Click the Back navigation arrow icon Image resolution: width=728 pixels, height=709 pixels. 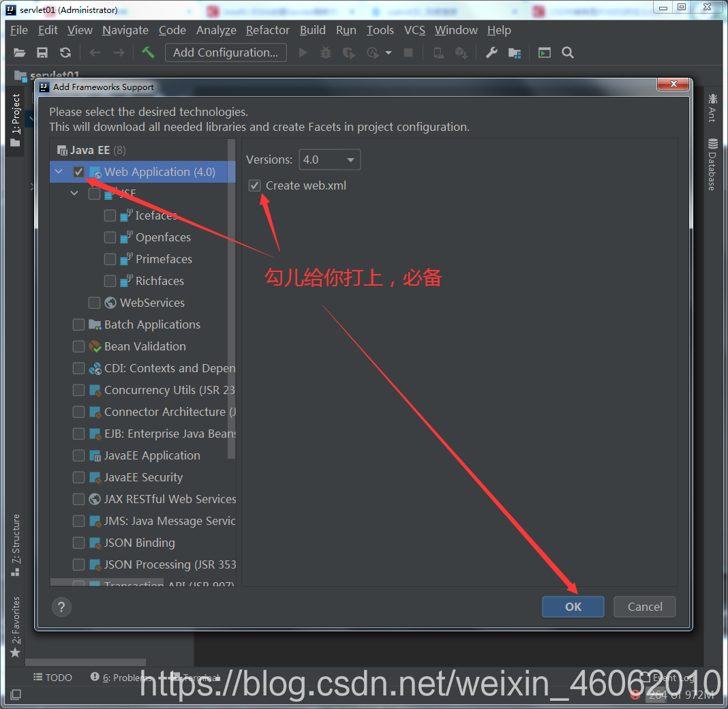click(95, 53)
